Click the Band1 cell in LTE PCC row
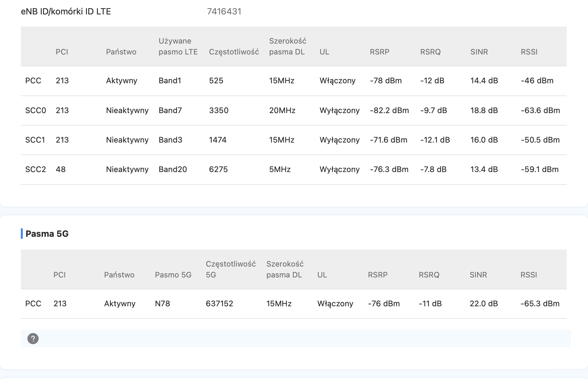 [170, 81]
